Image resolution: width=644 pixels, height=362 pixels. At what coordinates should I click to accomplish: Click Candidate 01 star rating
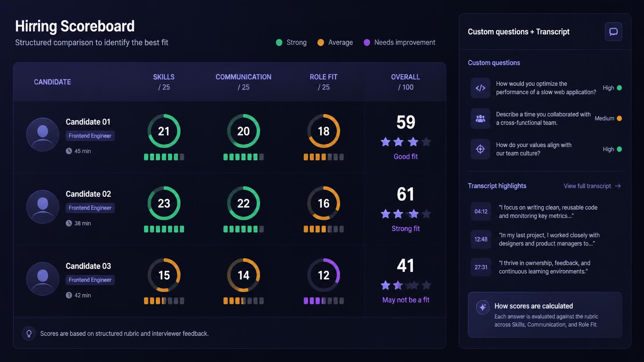pos(406,142)
